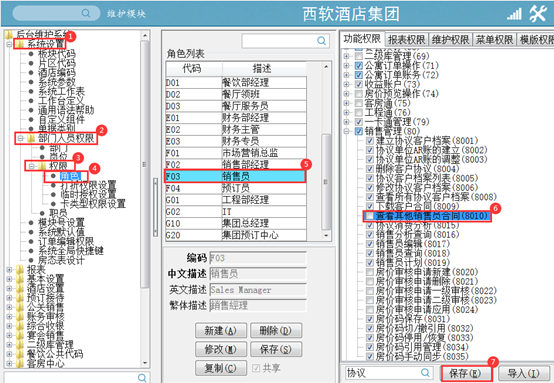The width and height of the screenshot is (554, 383).
Task: Check 房价审核申请新建(8020) permission
Action: pyautogui.click(x=370, y=272)
